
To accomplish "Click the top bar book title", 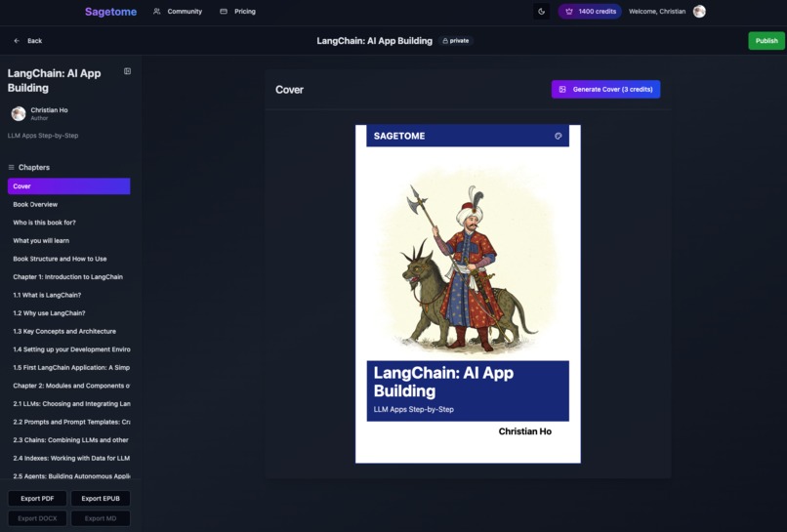I will 374,41.
